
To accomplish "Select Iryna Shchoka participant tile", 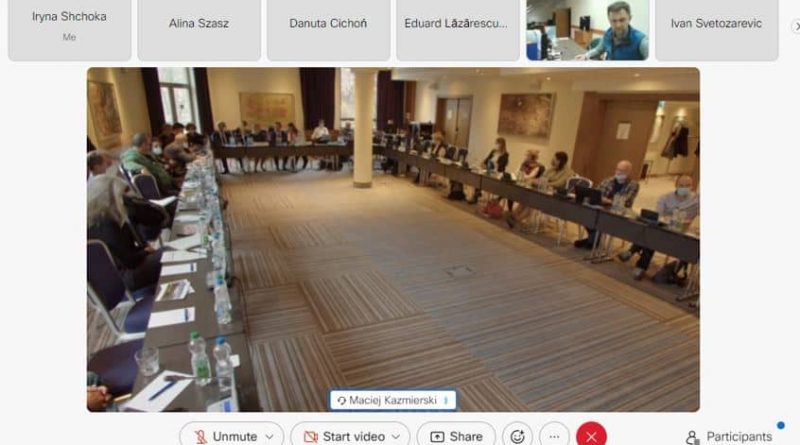I will coord(69,30).
